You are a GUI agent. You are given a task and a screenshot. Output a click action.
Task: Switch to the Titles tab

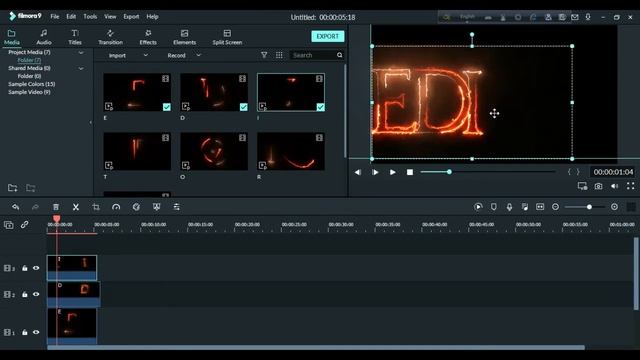click(75, 37)
